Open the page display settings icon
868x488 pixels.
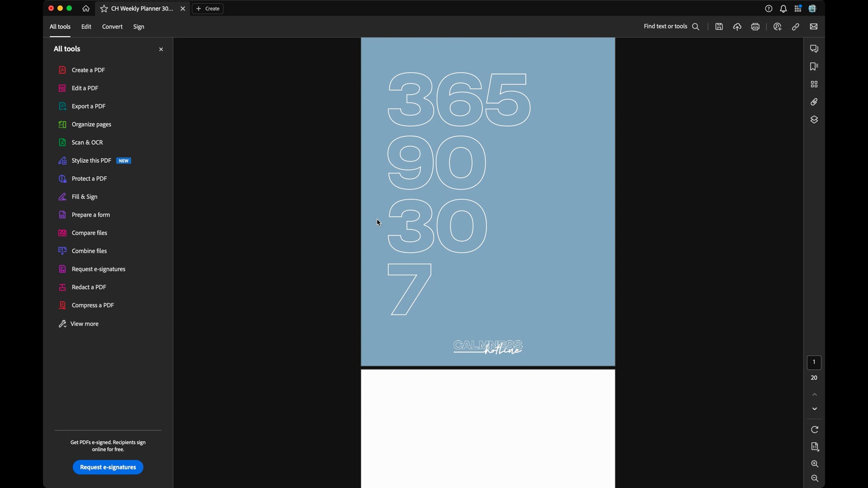(815, 447)
